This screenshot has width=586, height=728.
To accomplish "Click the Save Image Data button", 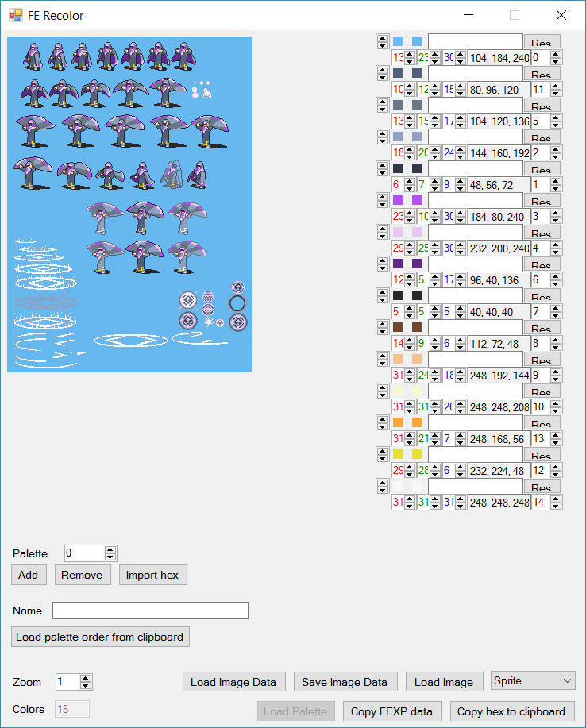I will (x=345, y=682).
